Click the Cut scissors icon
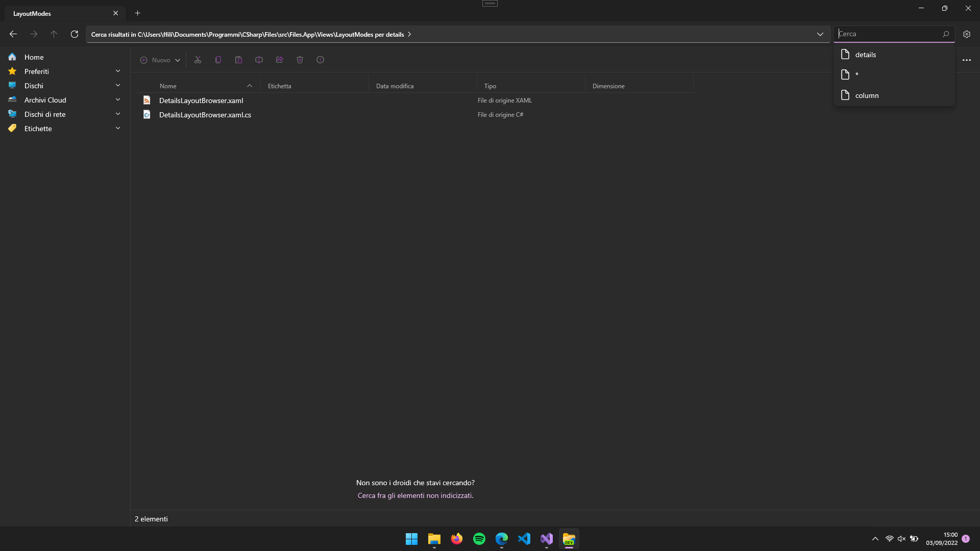This screenshot has height=551, width=980. click(x=198, y=60)
